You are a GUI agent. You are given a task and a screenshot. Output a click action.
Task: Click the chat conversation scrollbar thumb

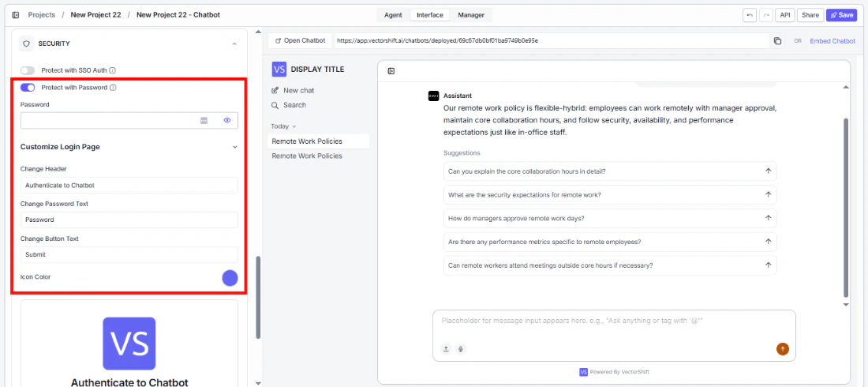click(845, 207)
